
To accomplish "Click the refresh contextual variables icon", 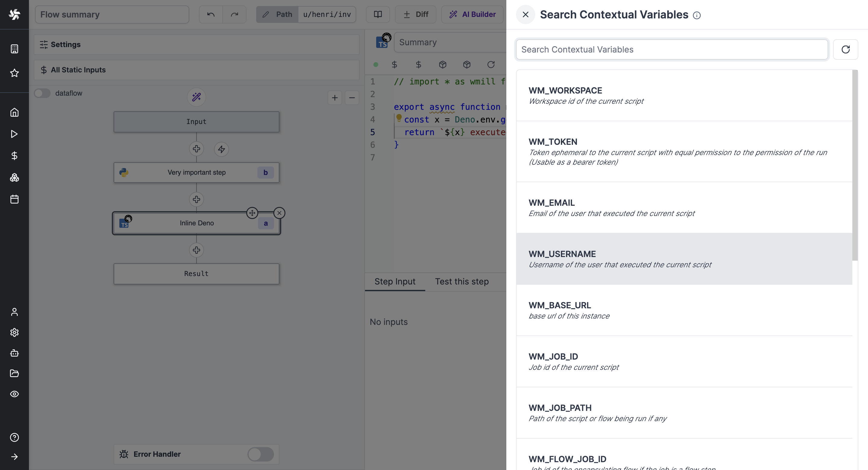I will tap(845, 49).
